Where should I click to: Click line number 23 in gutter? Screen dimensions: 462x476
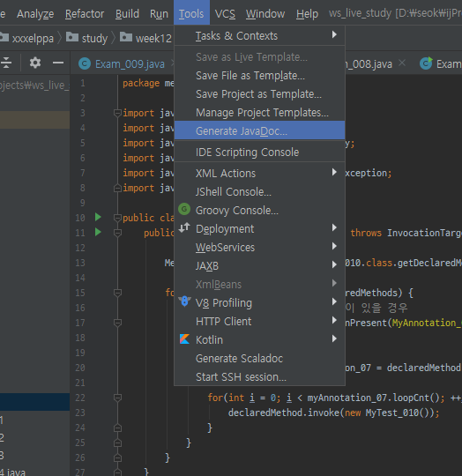click(x=80, y=413)
